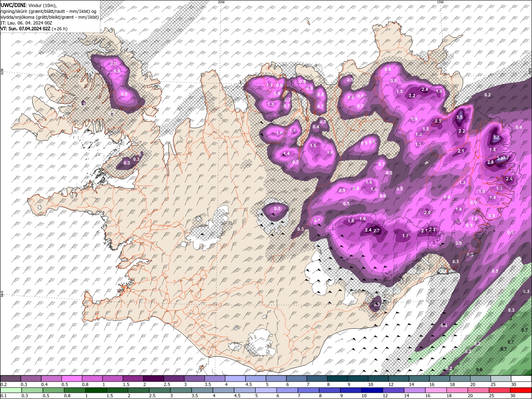
Task: Select dark purple snow swatch between 2 and 2.5
Action: (x=153, y=379)
